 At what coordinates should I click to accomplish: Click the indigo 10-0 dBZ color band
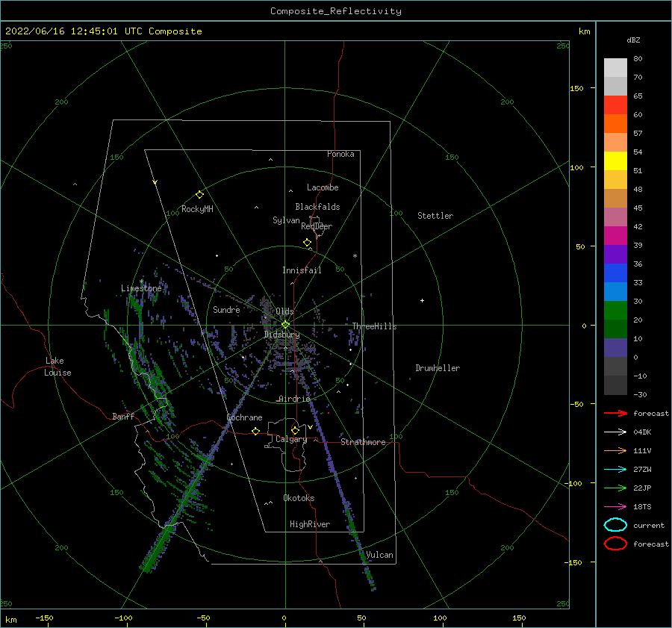pyautogui.click(x=615, y=348)
